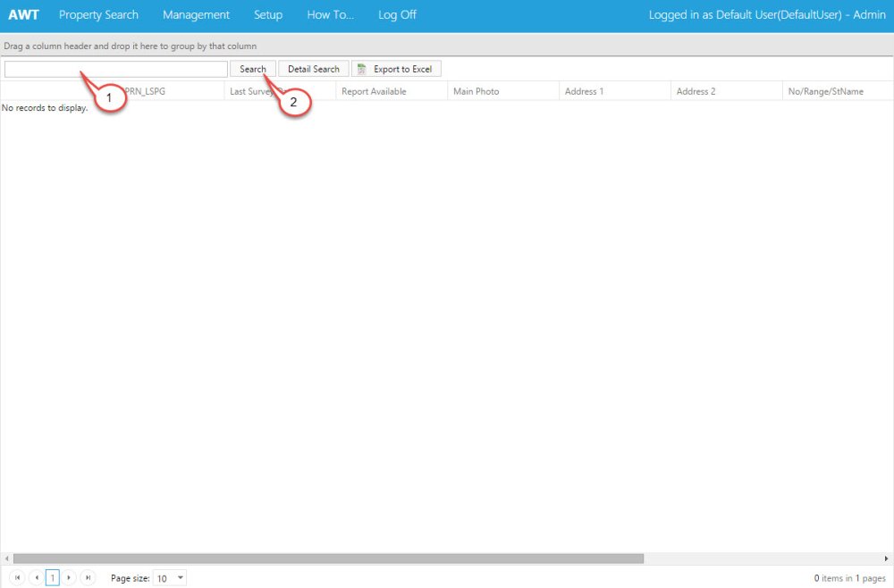
Task: Open the Setup menu
Action: pyautogui.click(x=268, y=15)
